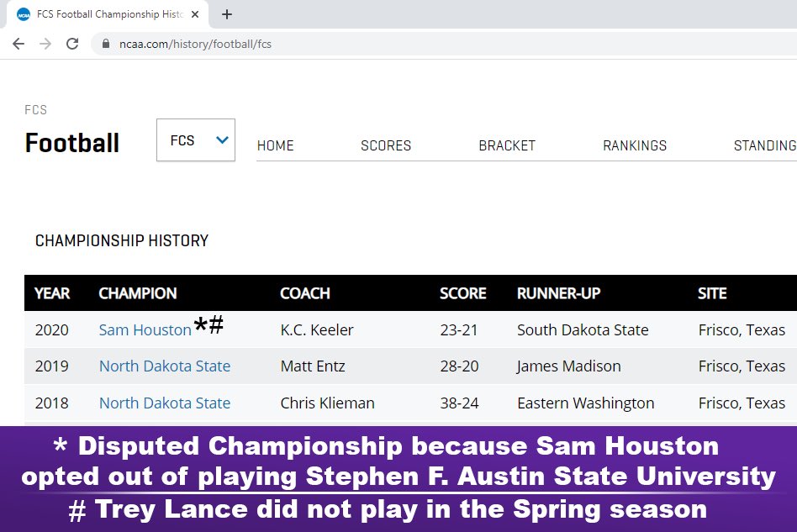
Task: Click coach name Matt Entz
Action: [313, 366]
